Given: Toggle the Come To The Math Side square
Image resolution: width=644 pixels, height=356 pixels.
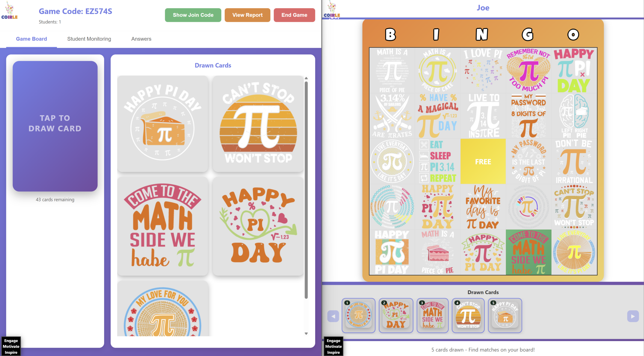Looking at the screenshot, I should point(528,252).
